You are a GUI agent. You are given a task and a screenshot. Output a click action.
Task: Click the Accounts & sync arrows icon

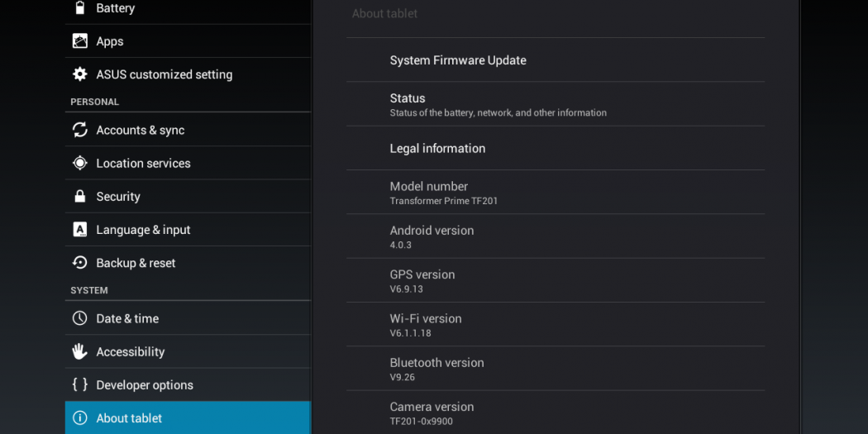(x=80, y=130)
